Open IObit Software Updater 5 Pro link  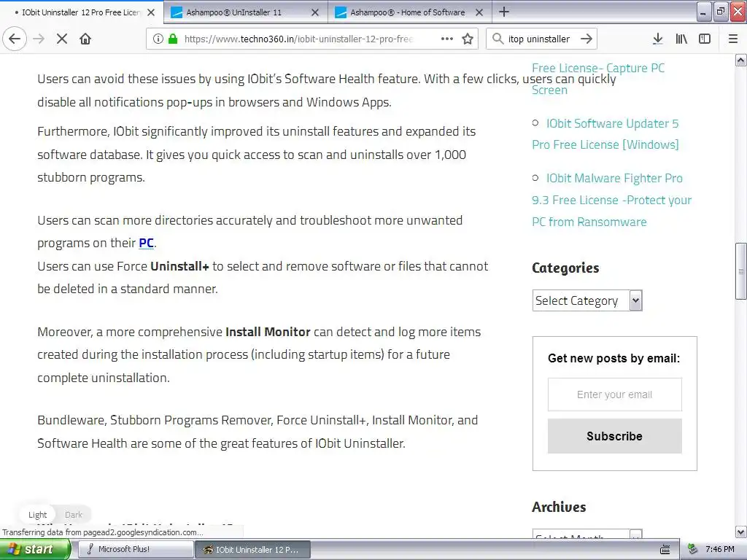tap(605, 134)
